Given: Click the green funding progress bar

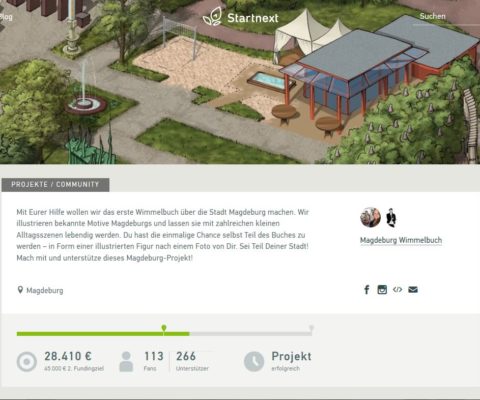Looking at the screenshot, I should pyautogui.click(x=103, y=334).
